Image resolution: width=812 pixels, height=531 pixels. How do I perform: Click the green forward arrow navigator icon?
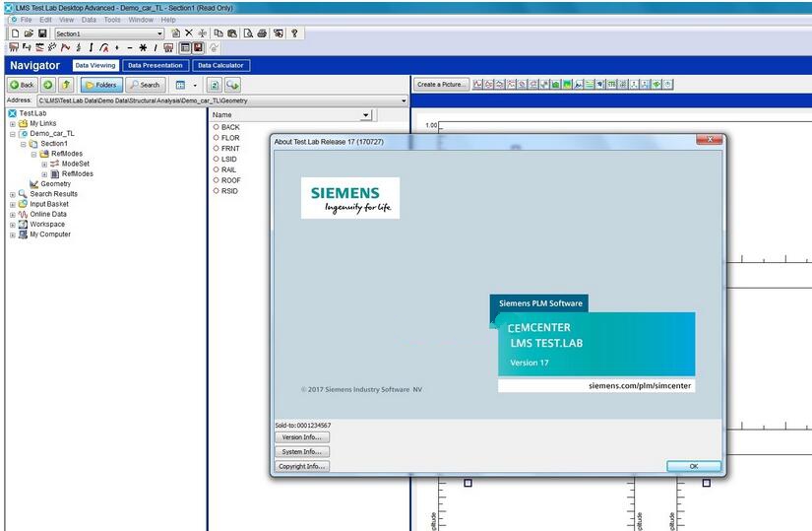(x=48, y=85)
